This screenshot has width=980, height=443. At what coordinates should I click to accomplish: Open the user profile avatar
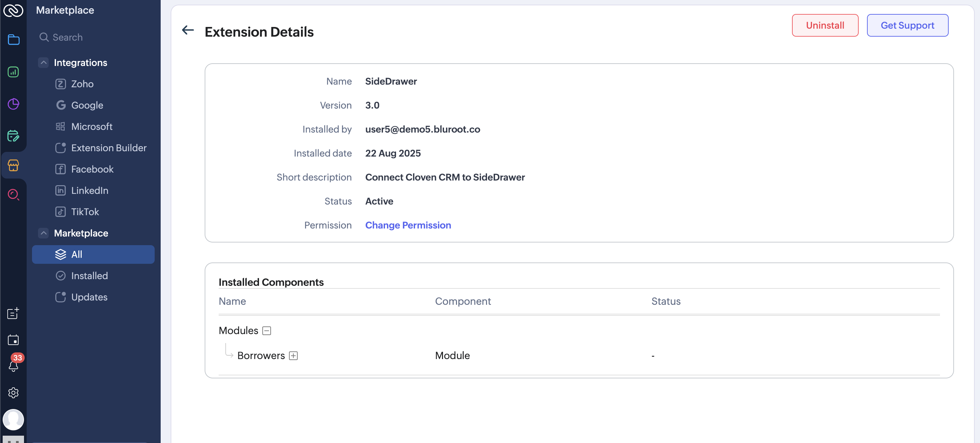coord(13,419)
